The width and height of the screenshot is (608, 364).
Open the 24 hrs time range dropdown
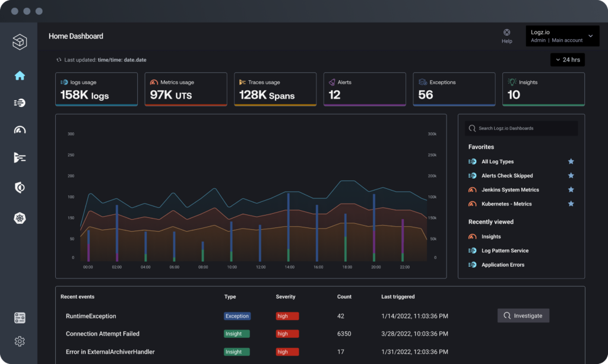coord(567,59)
